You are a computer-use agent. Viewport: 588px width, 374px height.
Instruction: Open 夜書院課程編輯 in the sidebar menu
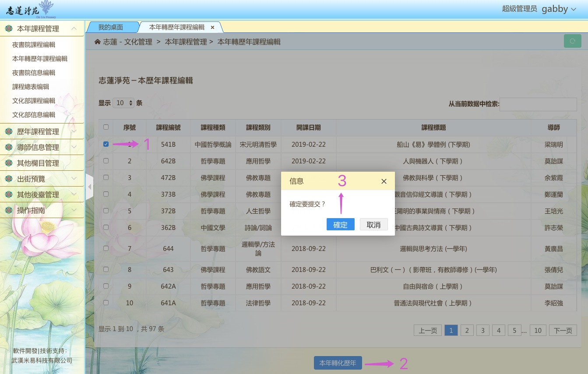pos(34,45)
